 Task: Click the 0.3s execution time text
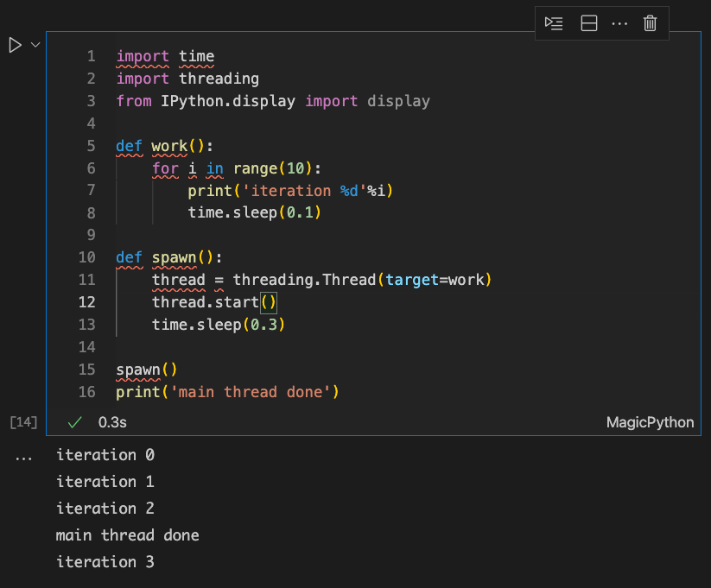tap(112, 422)
